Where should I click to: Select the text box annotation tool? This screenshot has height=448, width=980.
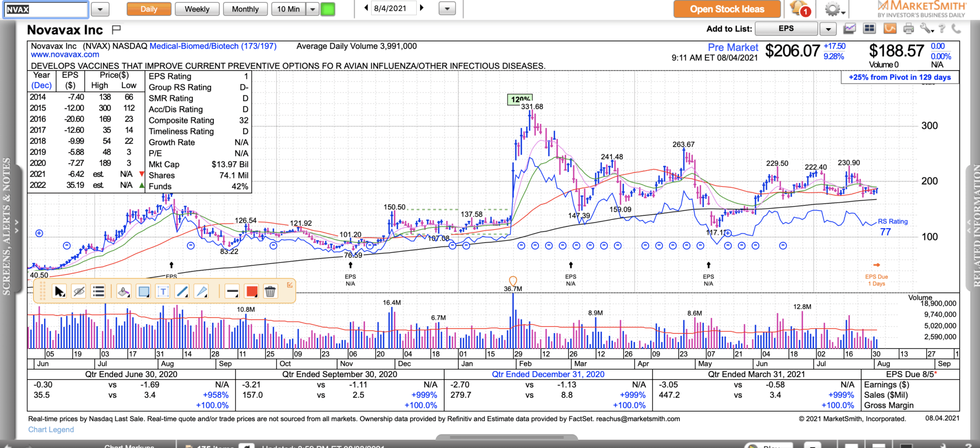pos(163,291)
